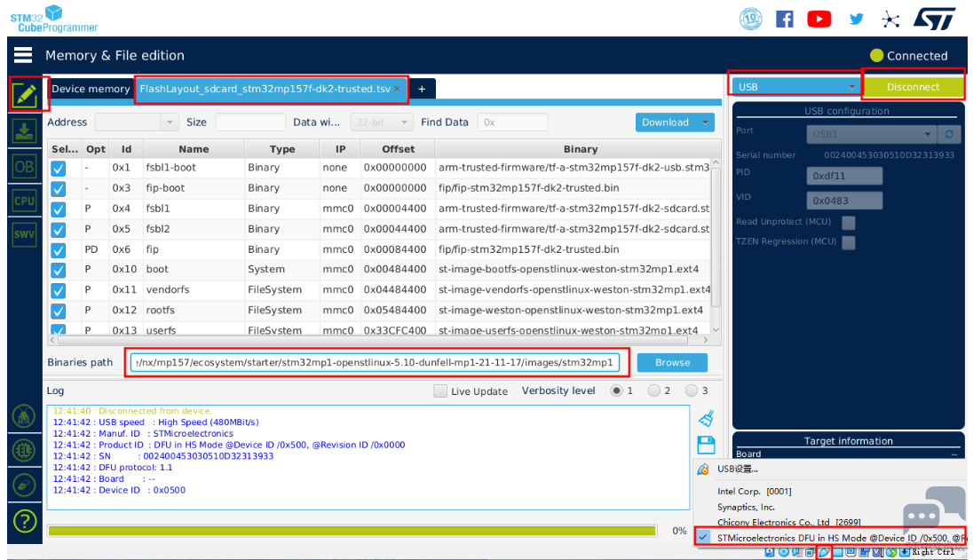Screen dimensions: 973x560
Task: Open the hamburger menu
Action: point(23,55)
